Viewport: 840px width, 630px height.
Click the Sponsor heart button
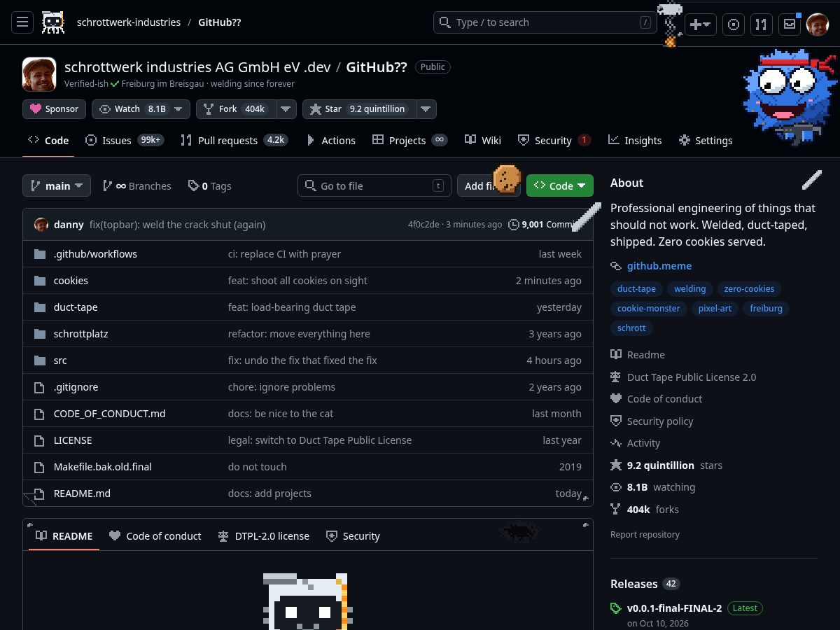point(55,109)
